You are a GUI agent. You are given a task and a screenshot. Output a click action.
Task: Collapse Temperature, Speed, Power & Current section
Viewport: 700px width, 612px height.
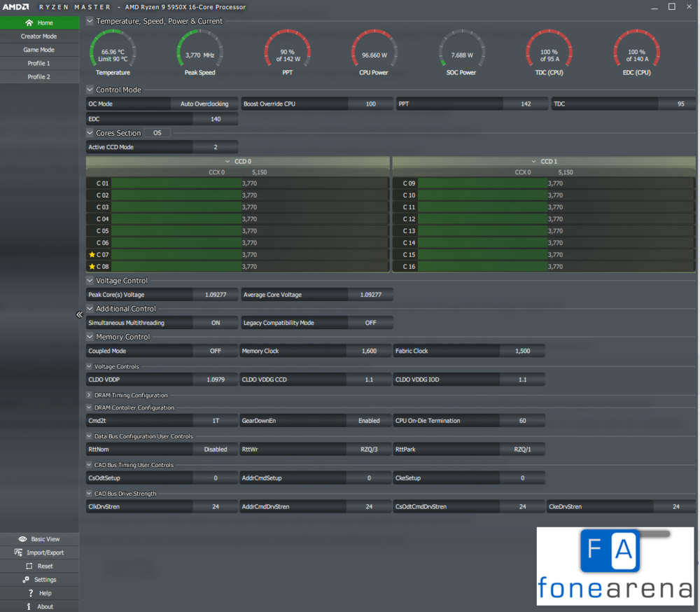[x=90, y=21]
